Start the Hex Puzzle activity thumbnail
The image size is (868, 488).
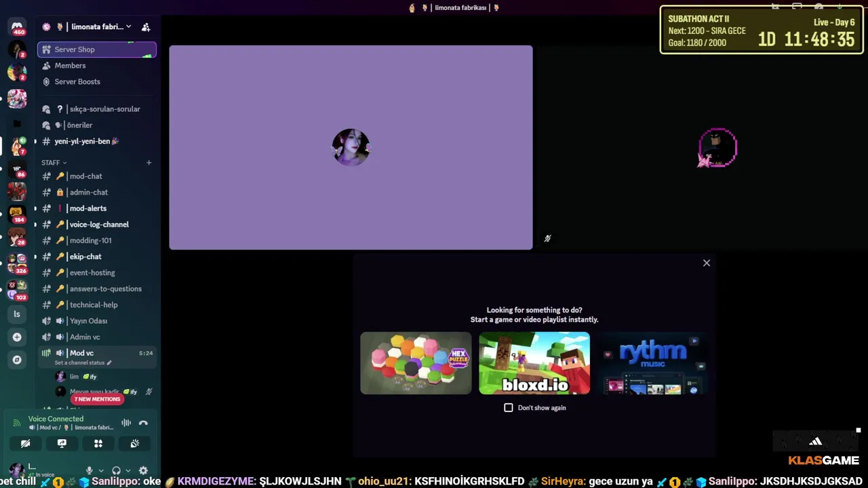[x=416, y=363]
